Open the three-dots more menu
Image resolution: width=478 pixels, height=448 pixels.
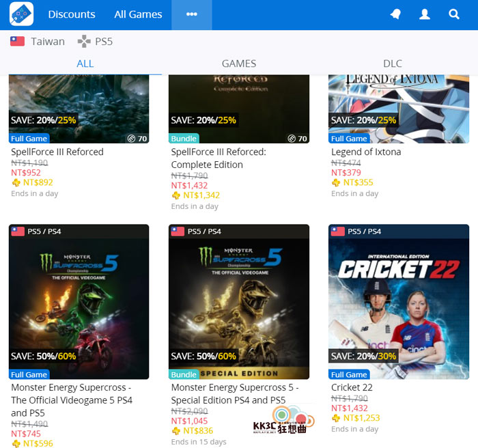click(x=191, y=14)
